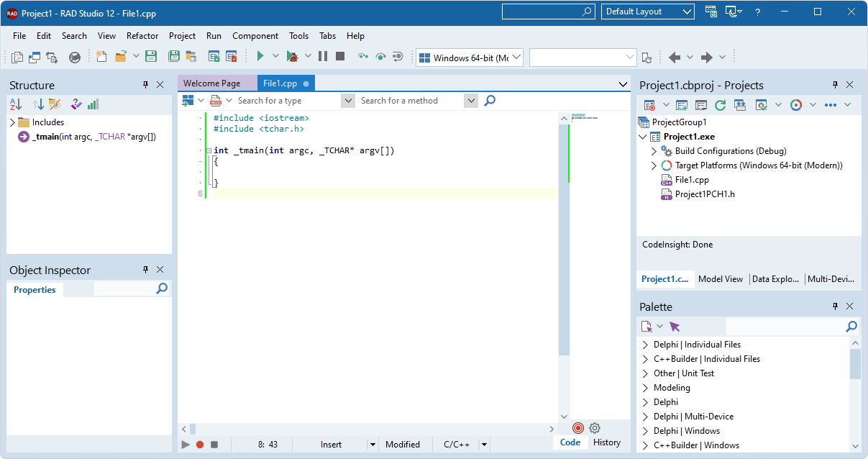The image size is (868, 459).
Task: Switch to the History view
Action: tap(608, 442)
